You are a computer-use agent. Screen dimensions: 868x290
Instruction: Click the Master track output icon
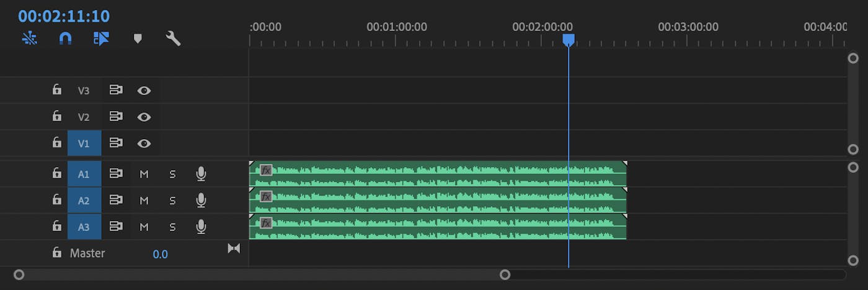234,248
